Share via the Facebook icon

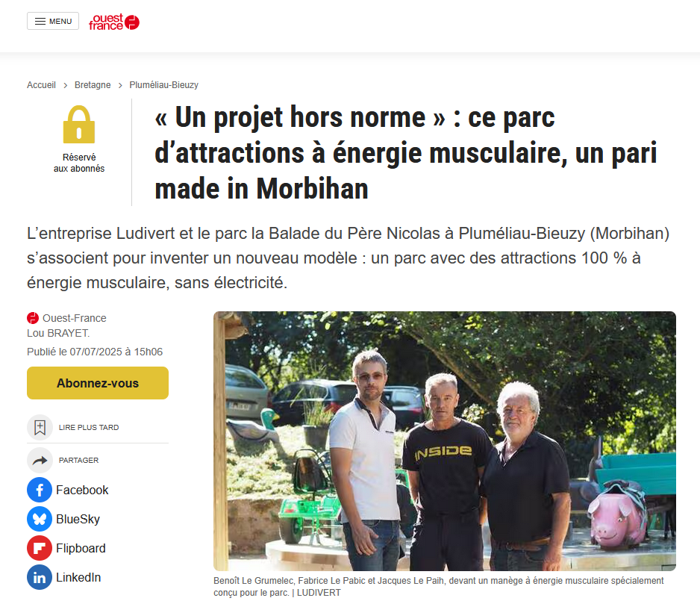pyautogui.click(x=40, y=490)
